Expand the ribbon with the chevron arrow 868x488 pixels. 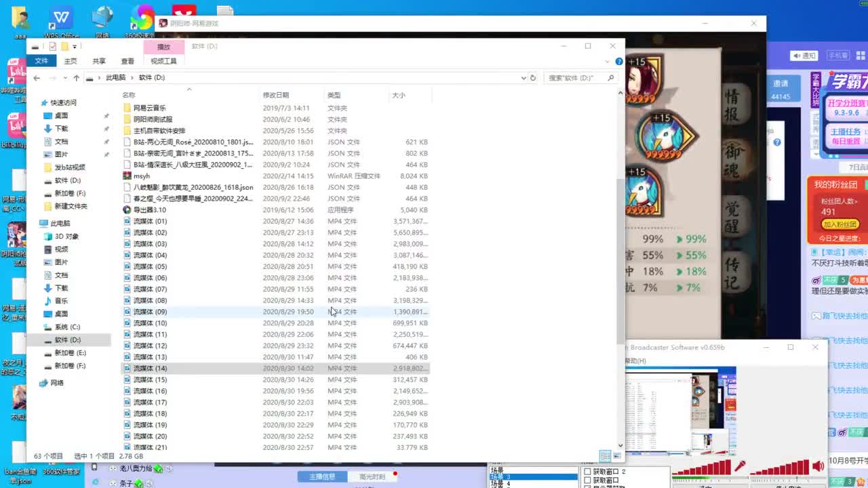(x=608, y=61)
